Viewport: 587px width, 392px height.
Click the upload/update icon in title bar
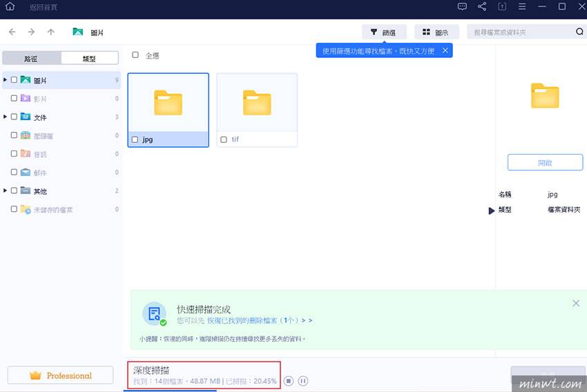pyautogui.click(x=502, y=6)
